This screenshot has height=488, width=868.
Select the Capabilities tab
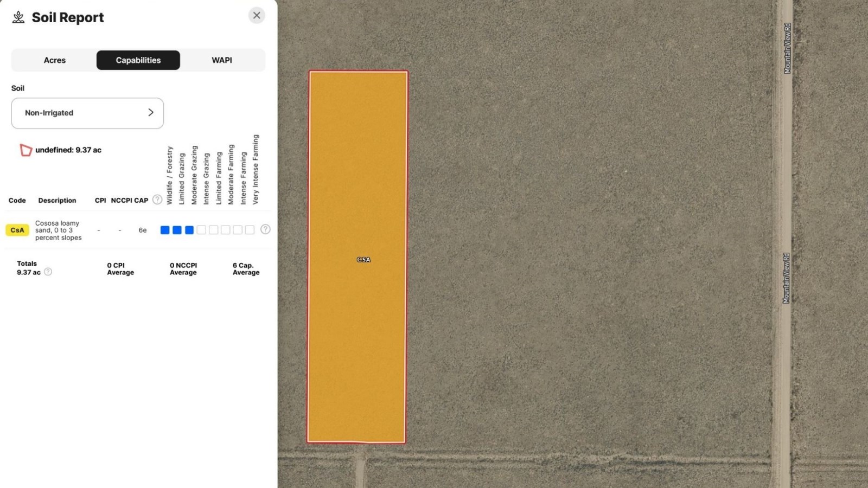pyautogui.click(x=138, y=60)
